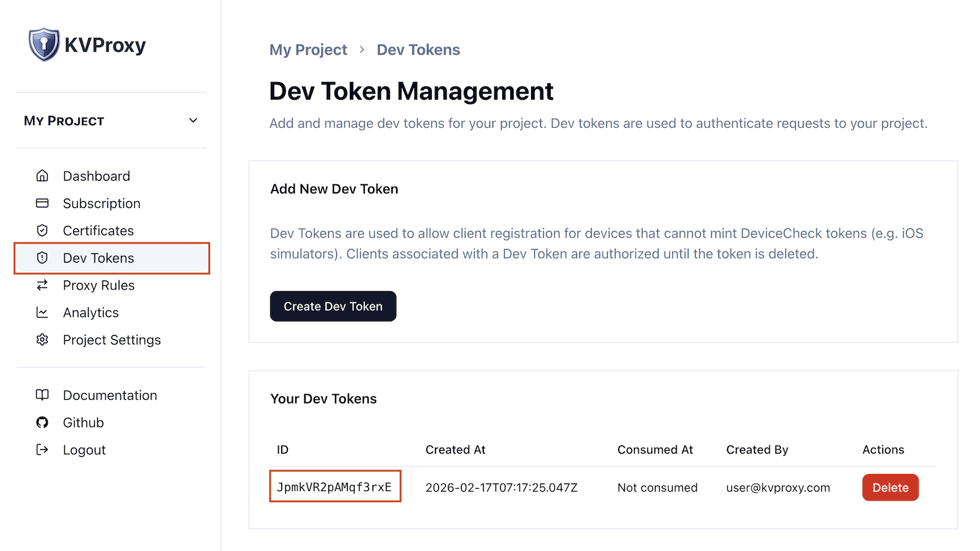Click the Subscription card icon
Viewport: 980px width, 551px height.
42,203
